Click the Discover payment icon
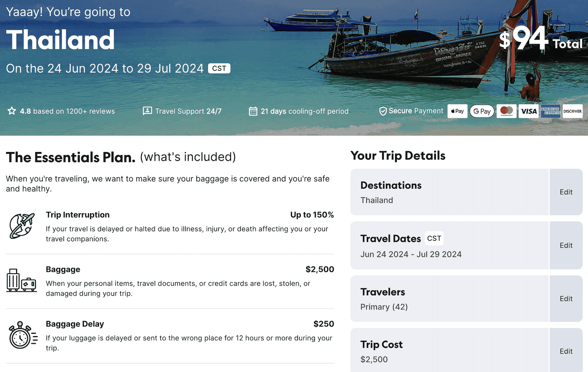 [x=572, y=111]
